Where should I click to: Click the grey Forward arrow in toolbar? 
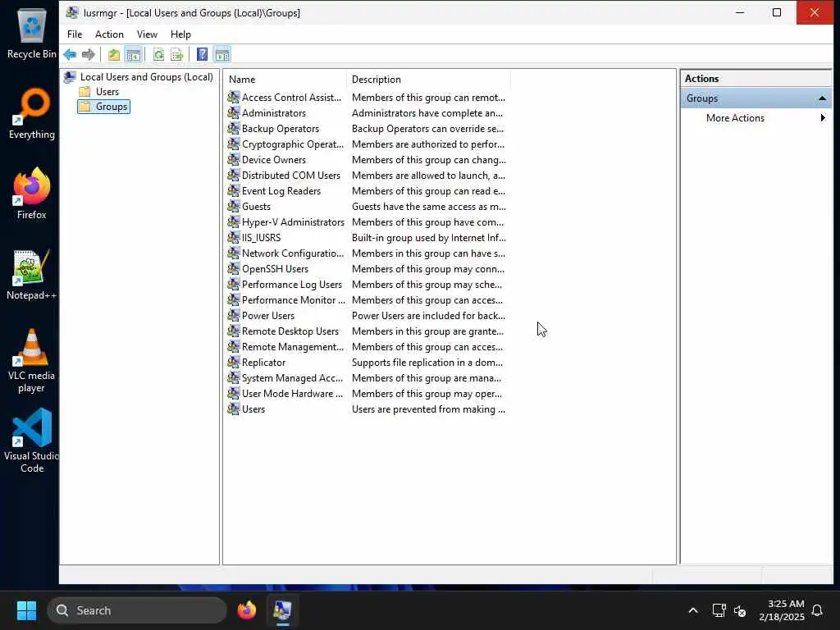(x=89, y=54)
